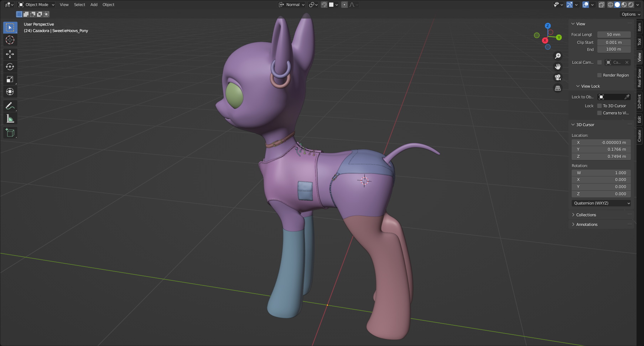Set selection mode to new selection
The width and height of the screenshot is (644, 346).
[x=19, y=14]
